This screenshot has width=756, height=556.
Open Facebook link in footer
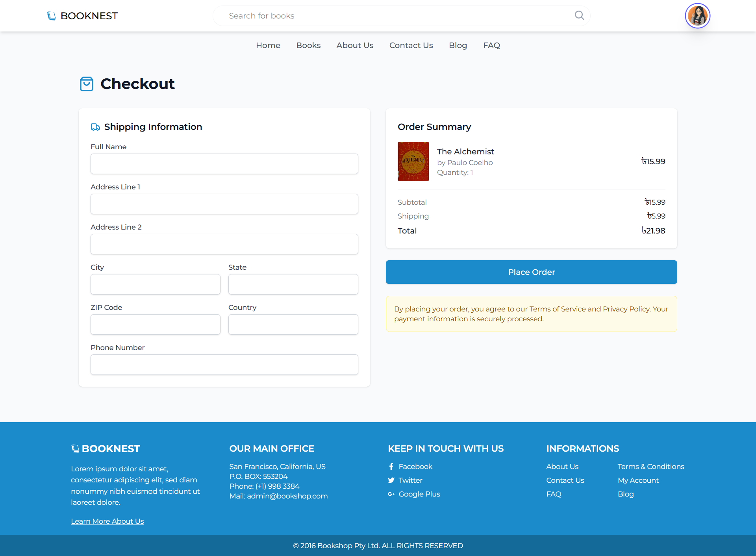pos(415,467)
